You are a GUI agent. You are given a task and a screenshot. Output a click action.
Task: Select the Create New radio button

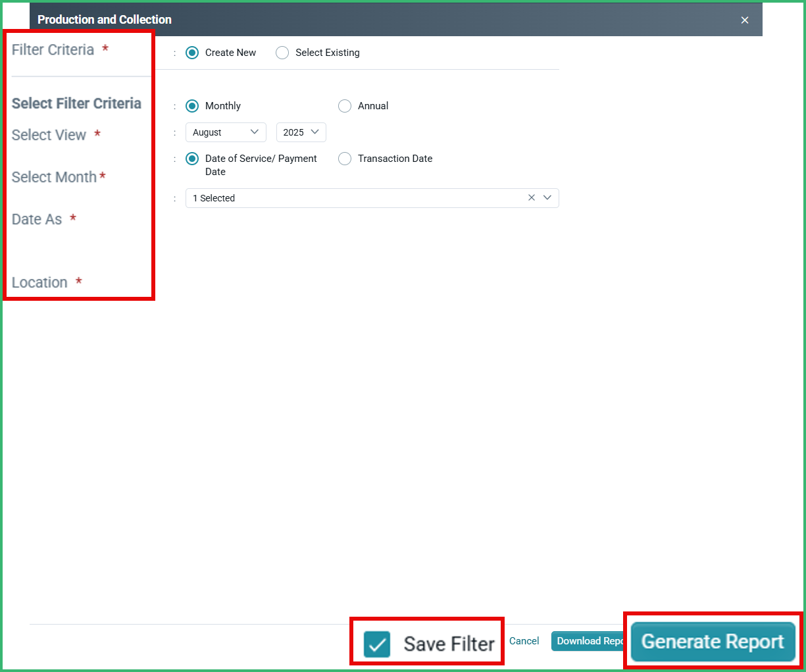tap(192, 53)
